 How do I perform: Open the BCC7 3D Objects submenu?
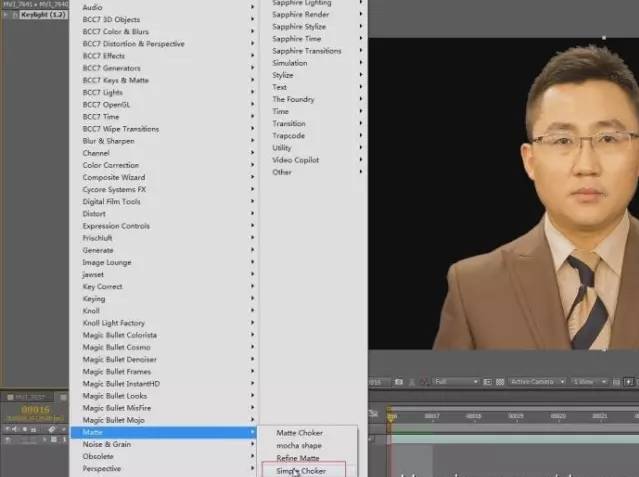163,20
